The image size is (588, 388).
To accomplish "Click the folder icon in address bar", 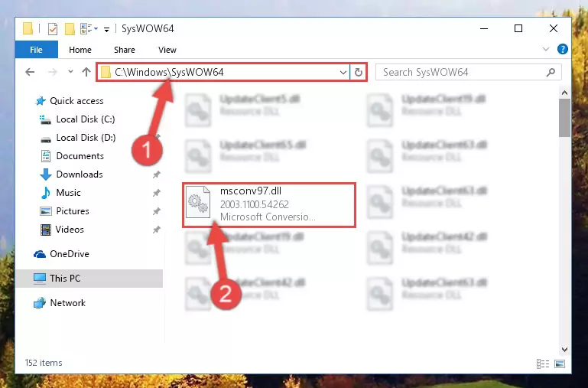I will 106,72.
